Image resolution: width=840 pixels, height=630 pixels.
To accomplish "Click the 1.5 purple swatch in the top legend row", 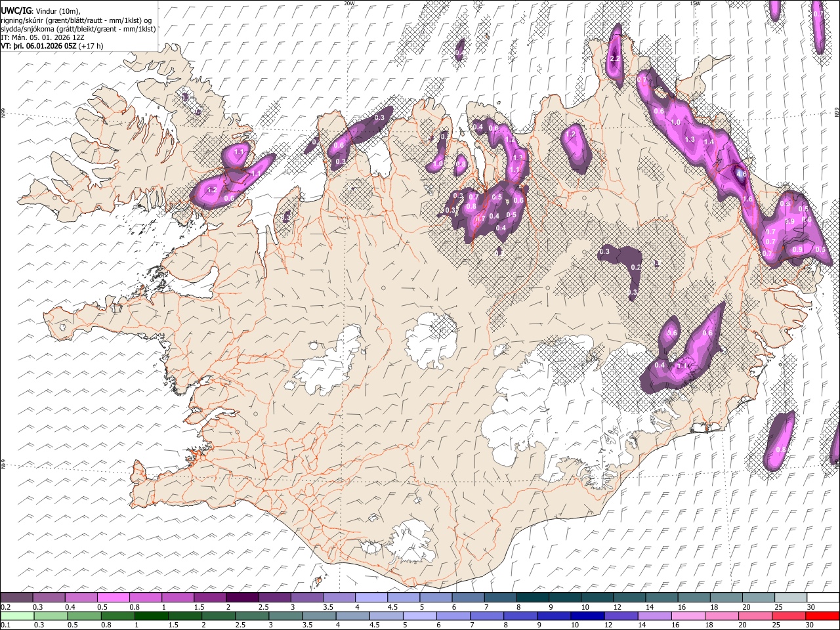I will pos(210,598).
